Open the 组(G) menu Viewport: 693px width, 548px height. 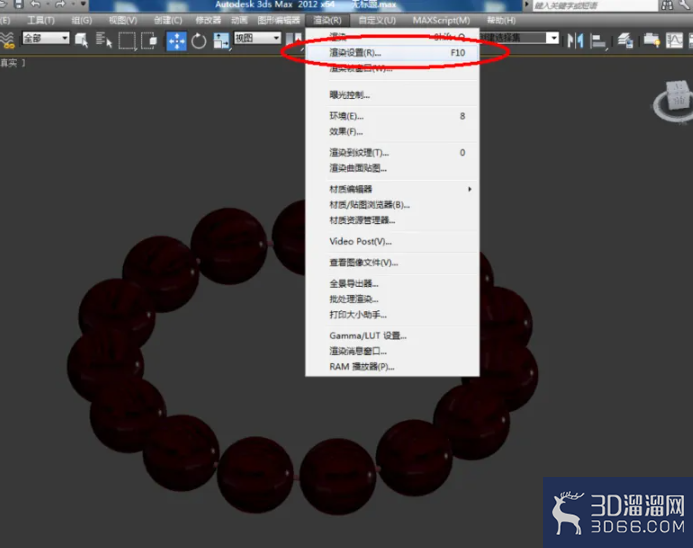click(x=82, y=20)
